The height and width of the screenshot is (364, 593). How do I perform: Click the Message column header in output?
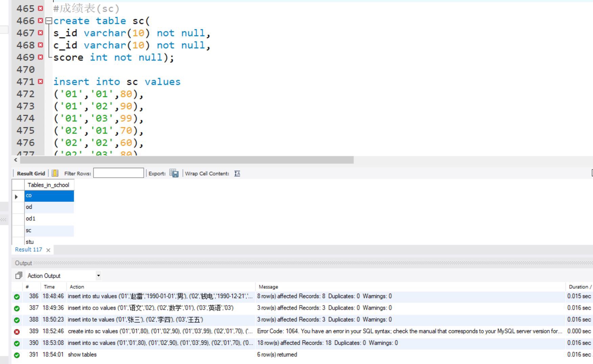(x=268, y=287)
